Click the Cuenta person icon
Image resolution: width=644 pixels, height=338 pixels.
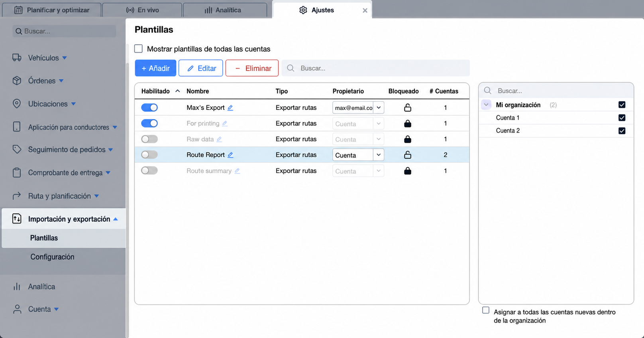[17, 309]
